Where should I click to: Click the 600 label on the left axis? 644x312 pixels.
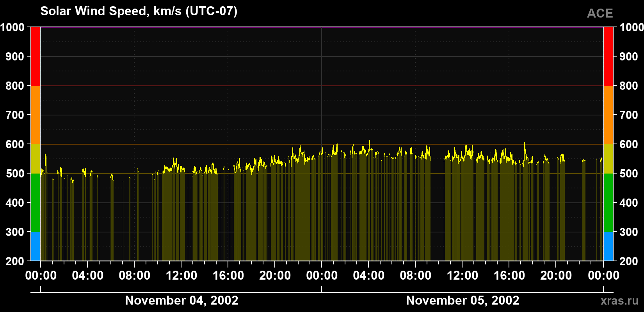coord(15,144)
